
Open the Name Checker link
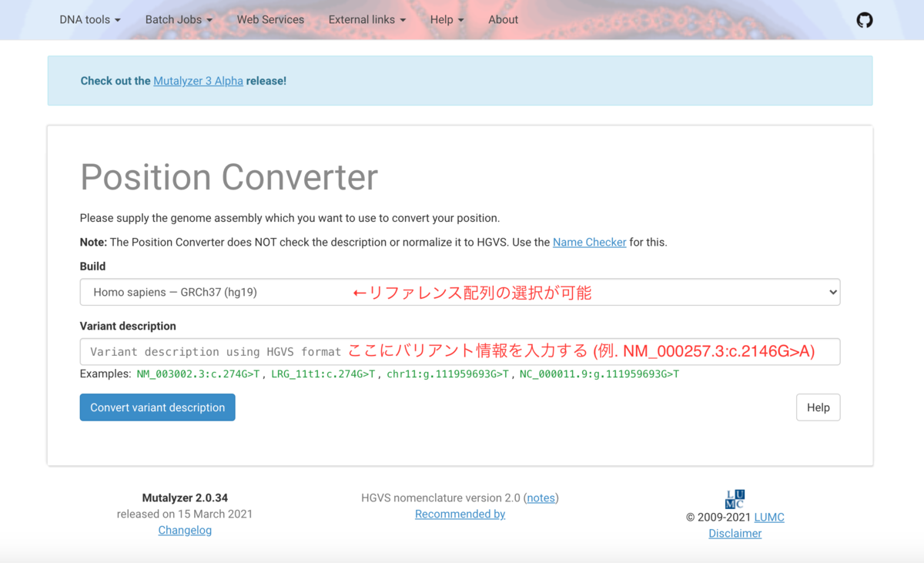point(589,242)
